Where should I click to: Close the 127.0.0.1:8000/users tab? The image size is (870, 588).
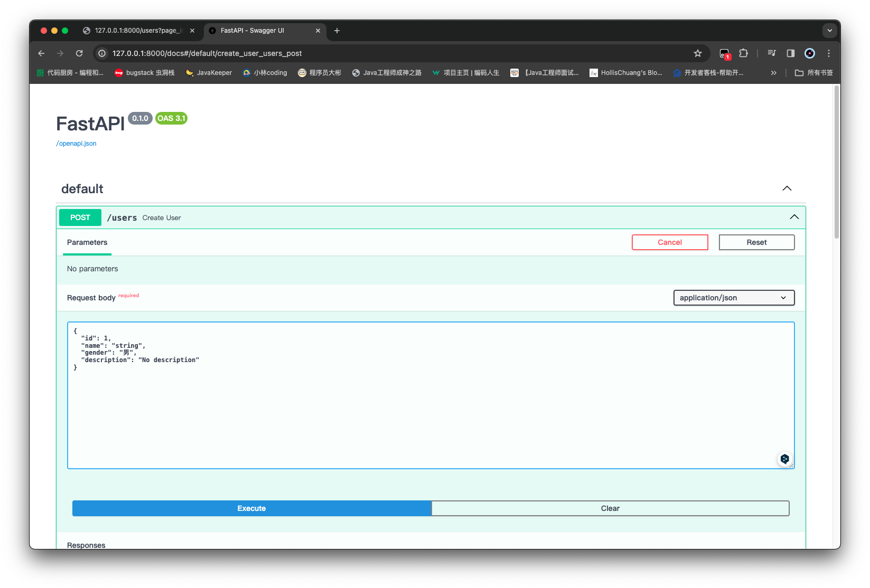[192, 31]
